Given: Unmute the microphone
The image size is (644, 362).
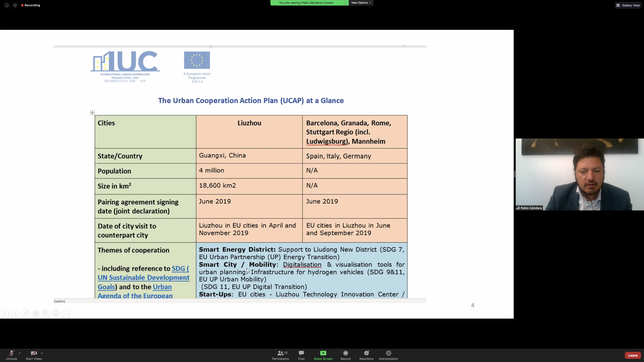Looking at the screenshot, I should pos(11,355).
